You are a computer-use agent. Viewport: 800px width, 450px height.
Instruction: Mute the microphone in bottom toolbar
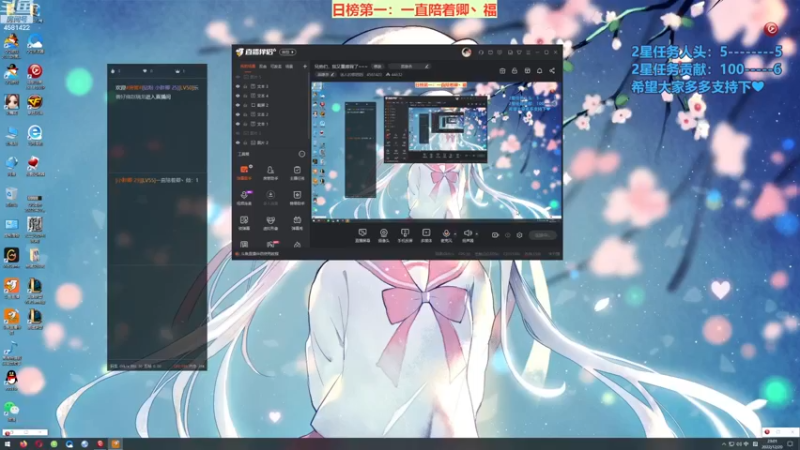tap(446, 235)
